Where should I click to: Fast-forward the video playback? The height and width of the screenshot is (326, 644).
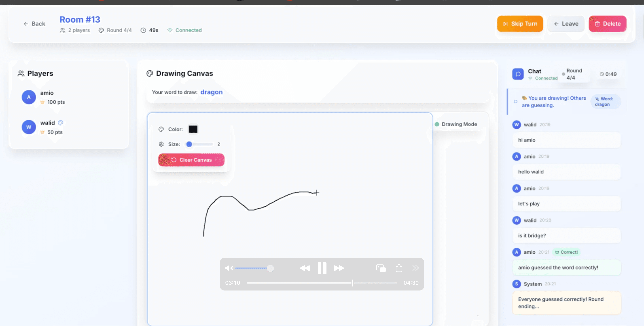coord(339,268)
